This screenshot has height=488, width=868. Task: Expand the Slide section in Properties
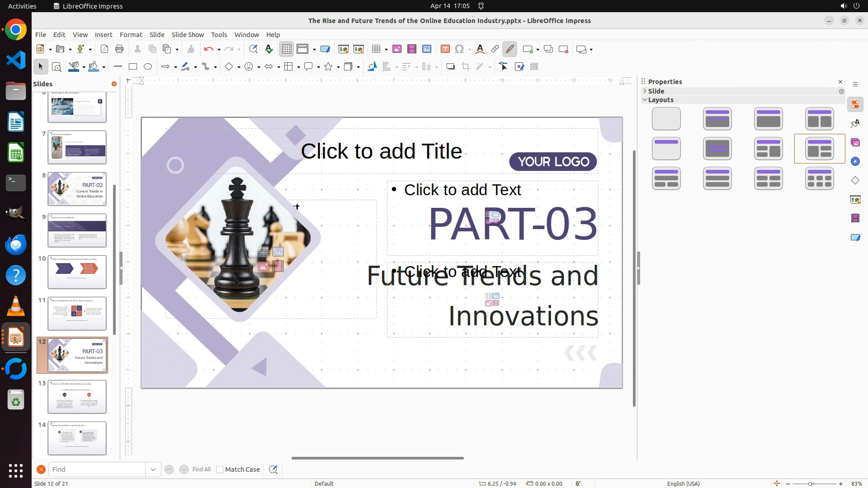(645, 91)
